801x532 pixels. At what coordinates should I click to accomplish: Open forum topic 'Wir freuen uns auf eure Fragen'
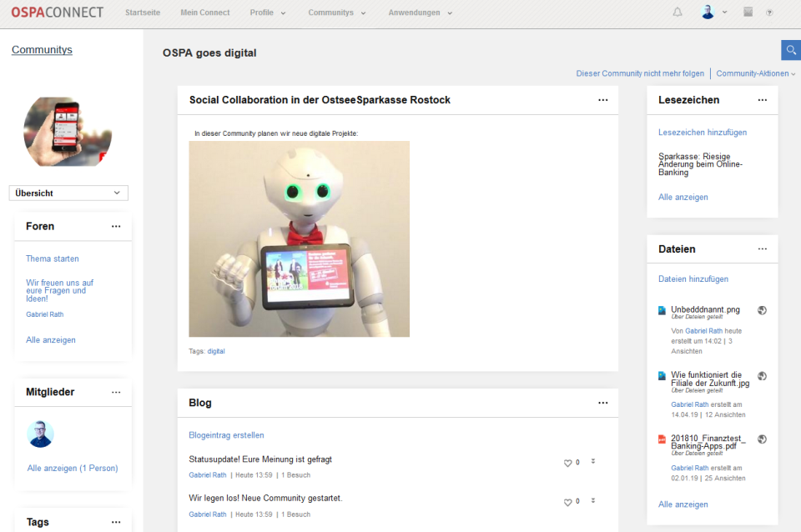coord(59,290)
